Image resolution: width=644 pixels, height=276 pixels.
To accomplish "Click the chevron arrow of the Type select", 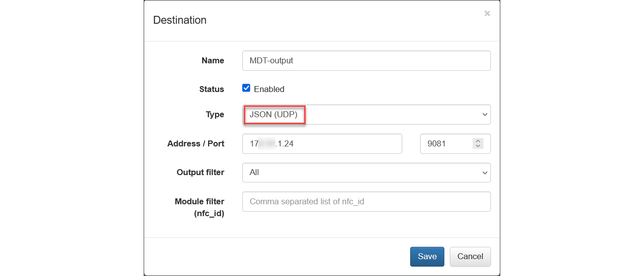I will tap(484, 115).
